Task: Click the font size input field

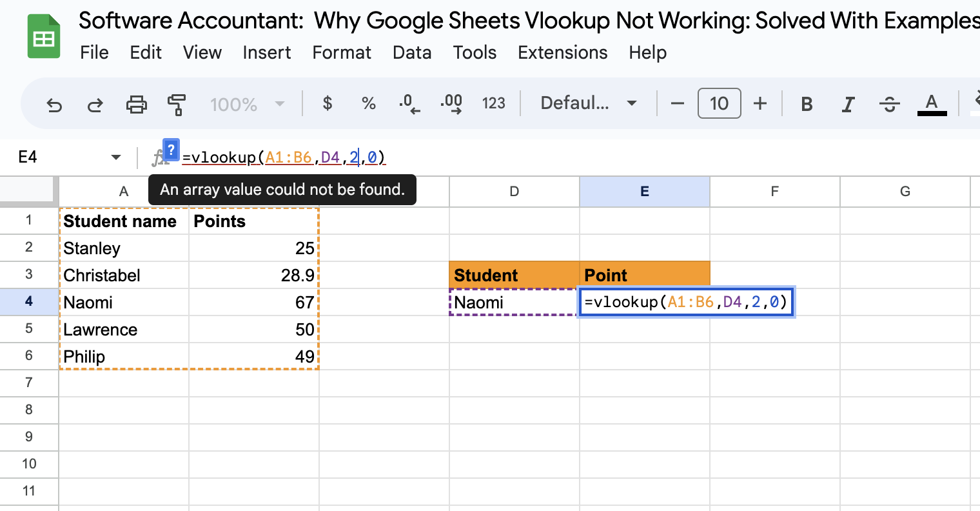Action: click(719, 103)
